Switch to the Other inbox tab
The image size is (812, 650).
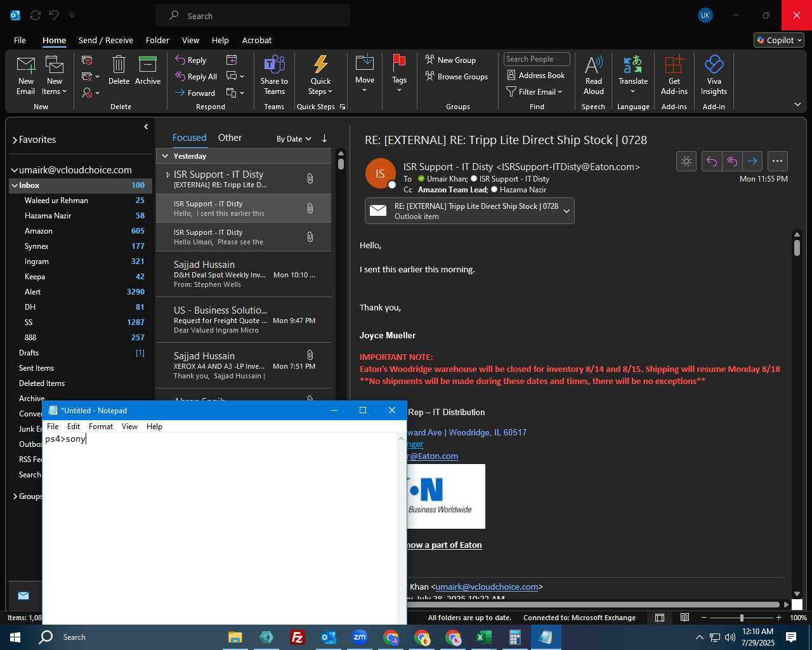[x=230, y=138]
